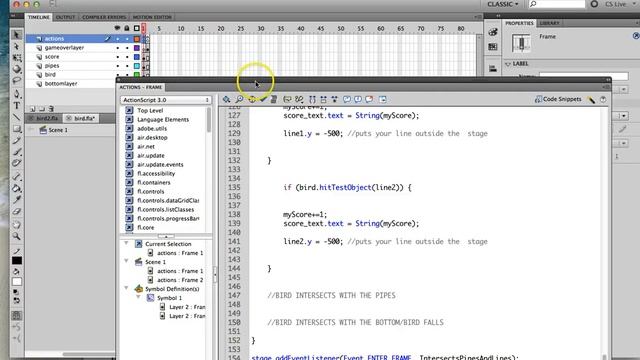The image size is (640, 360).
Task: Click the Find icon in Actions toolbar
Action: click(240, 99)
